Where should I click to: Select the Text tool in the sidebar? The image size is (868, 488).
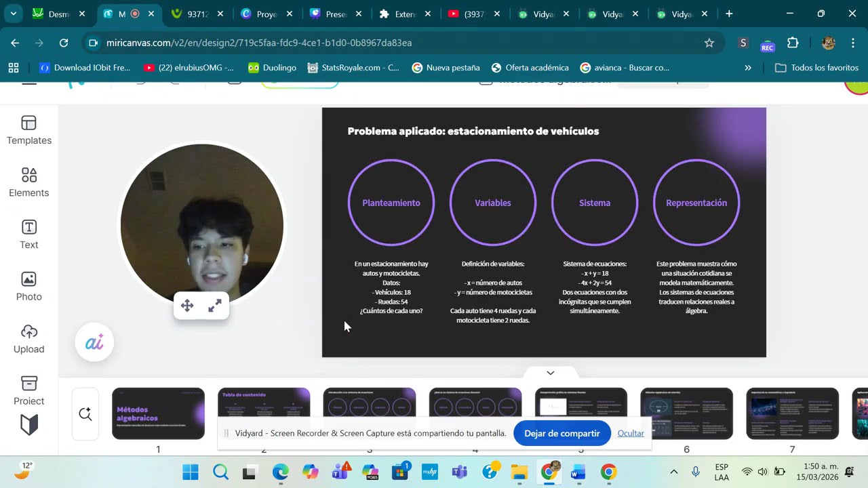point(28,235)
